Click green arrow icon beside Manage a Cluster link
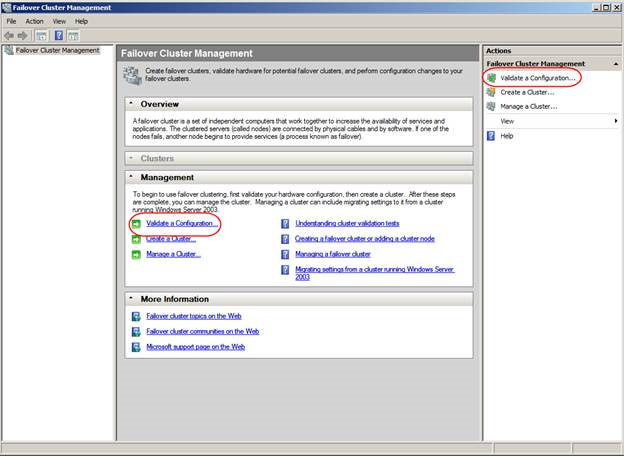Viewport: 624px width, 456px height. [136, 254]
